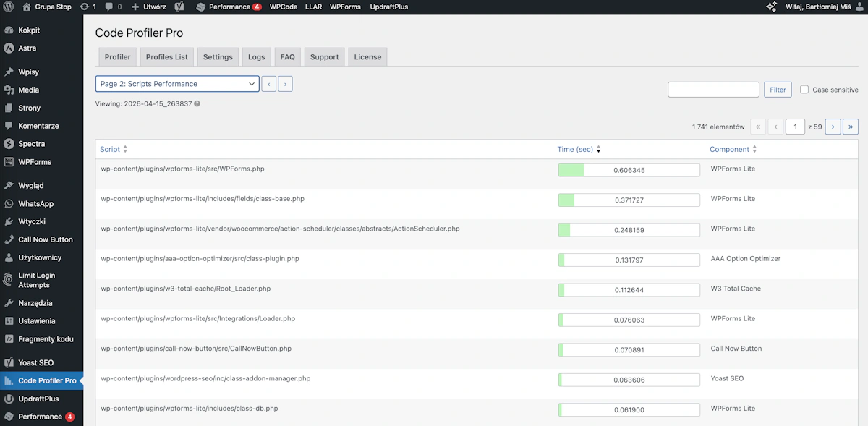Click wp-content/plugins/wordpress-seo/inc/class-addon-manager.php script row
The height and width of the screenshot is (426, 868).
205,378
